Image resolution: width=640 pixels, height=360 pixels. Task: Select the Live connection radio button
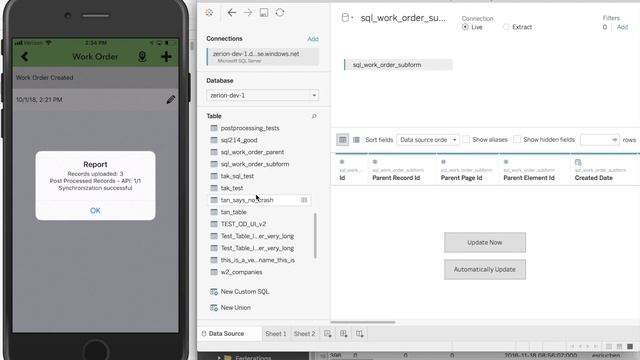465,27
